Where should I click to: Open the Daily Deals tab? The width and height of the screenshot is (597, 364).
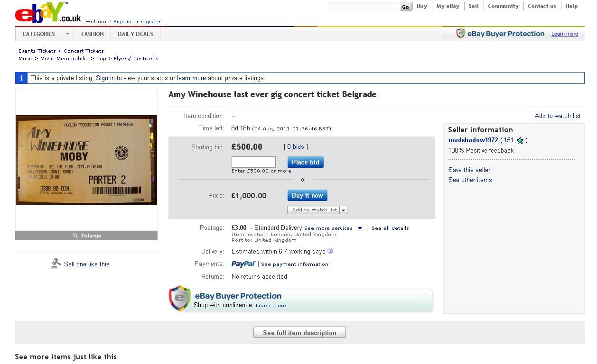[135, 34]
